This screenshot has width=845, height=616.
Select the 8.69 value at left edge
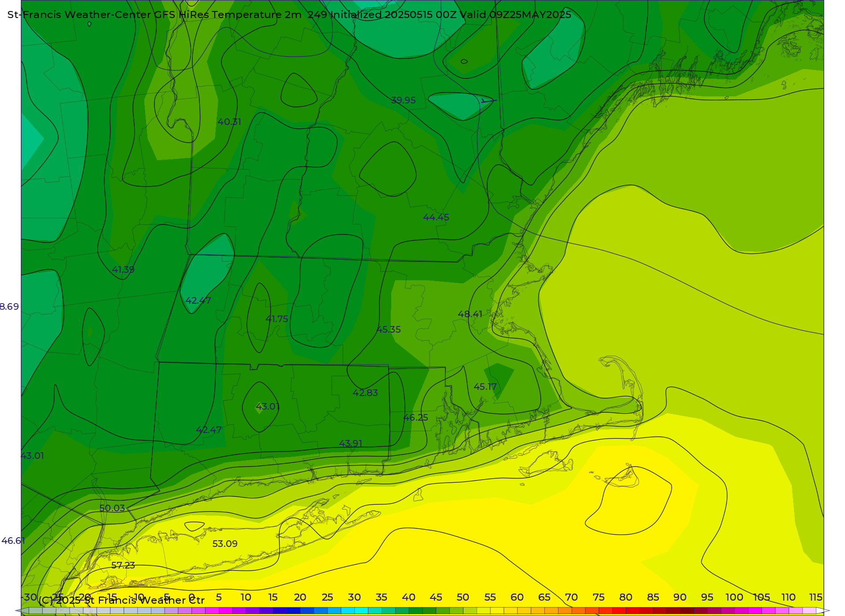pyautogui.click(x=9, y=307)
